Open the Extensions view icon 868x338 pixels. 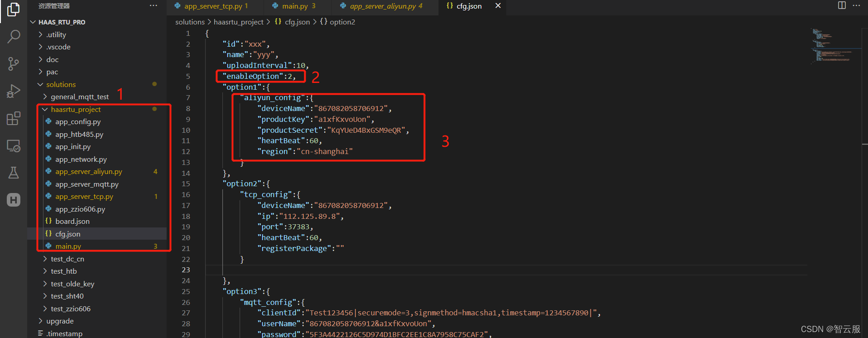point(14,118)
